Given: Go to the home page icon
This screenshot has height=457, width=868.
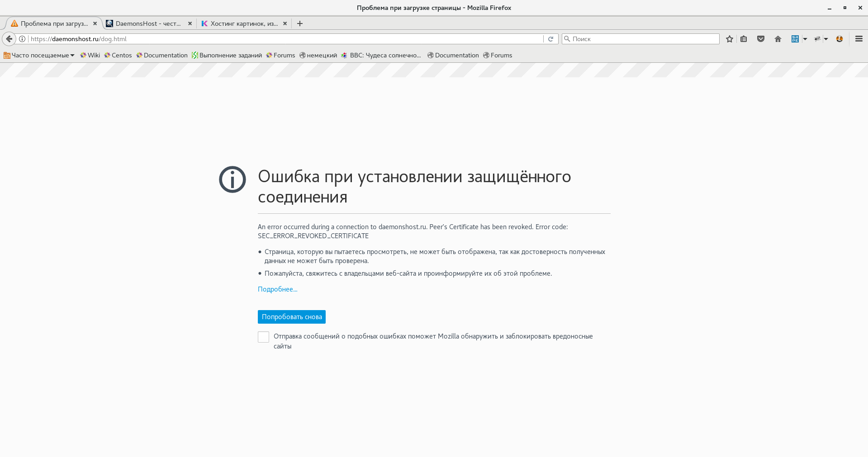Looking at the screenshot, I should 778,39.
